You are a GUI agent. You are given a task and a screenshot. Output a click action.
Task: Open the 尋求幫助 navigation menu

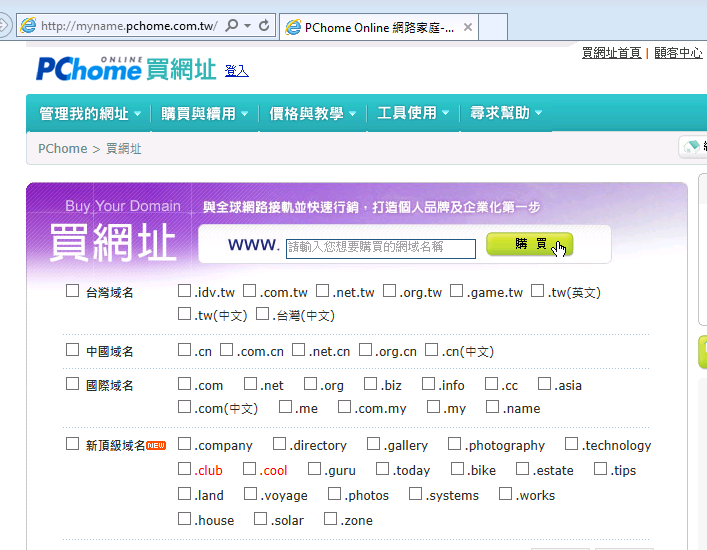pyautogui.click(x=506, y=114)
